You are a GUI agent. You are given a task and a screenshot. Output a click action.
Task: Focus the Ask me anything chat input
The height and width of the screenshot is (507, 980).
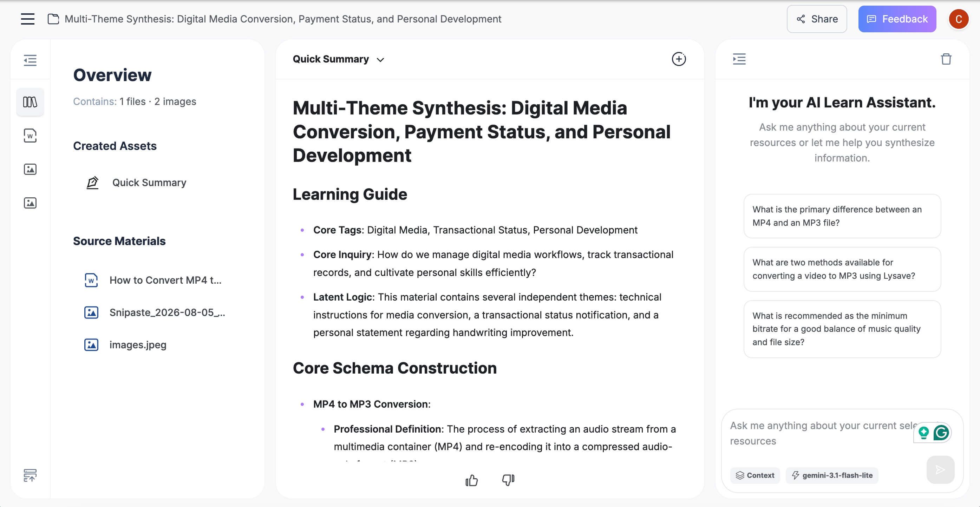(822, 434)
